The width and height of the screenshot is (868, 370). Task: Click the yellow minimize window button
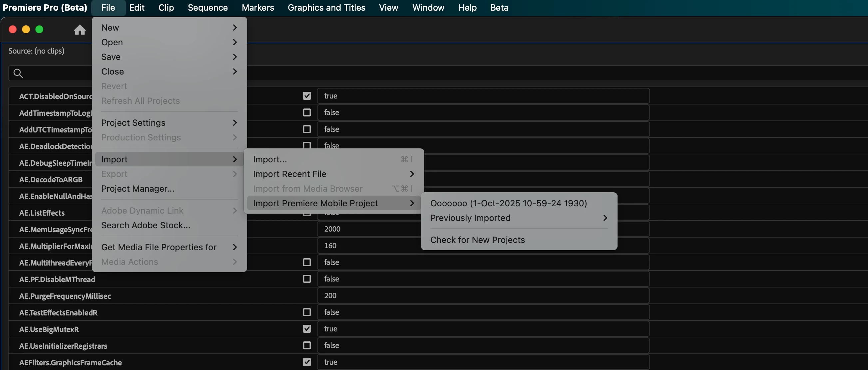[x=26, y=29]
